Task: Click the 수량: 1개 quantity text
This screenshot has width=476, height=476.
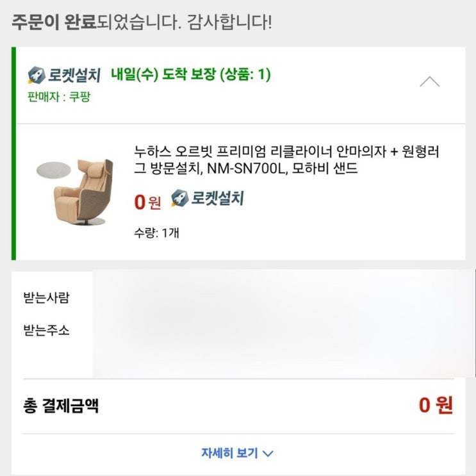Action: pos(156,233)
